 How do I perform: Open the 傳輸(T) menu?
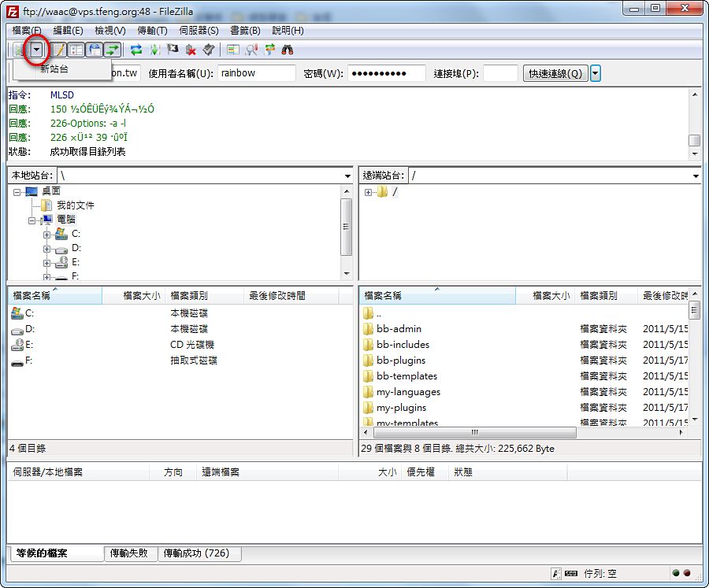point(152,30)
